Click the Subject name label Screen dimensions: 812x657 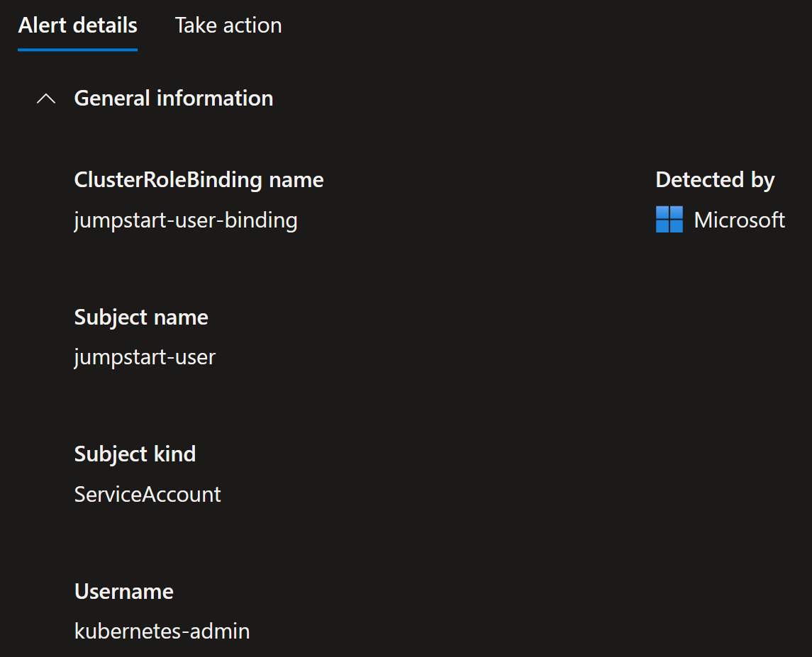[141, 318]
